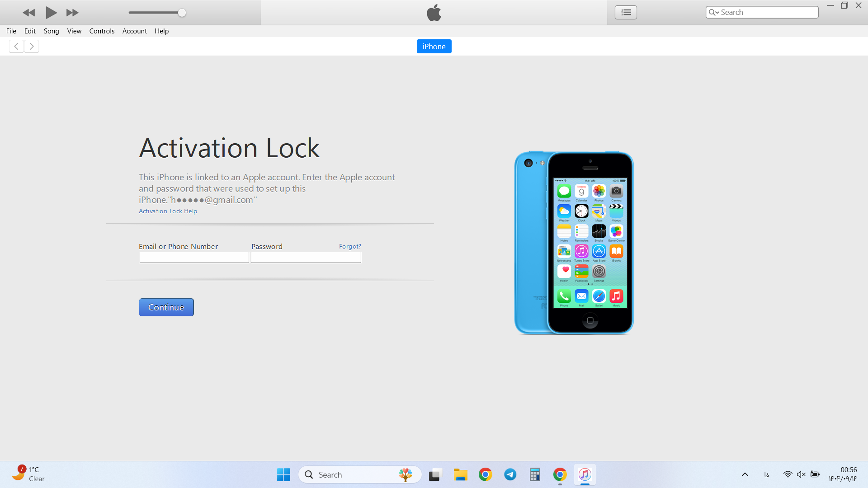Image resolution: width=868 pixels, height=488 pixels.
Task: Open the Song menu
Action: tap(52, 31)
